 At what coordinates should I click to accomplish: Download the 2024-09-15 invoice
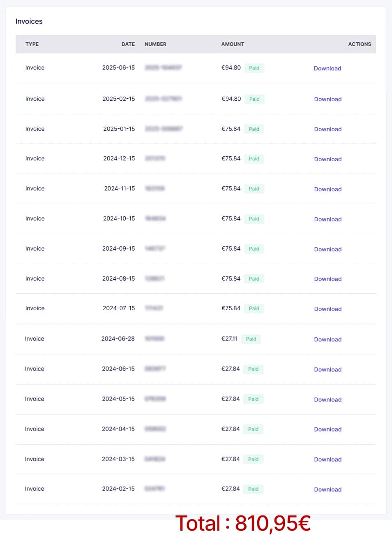(x=327, y=249)
